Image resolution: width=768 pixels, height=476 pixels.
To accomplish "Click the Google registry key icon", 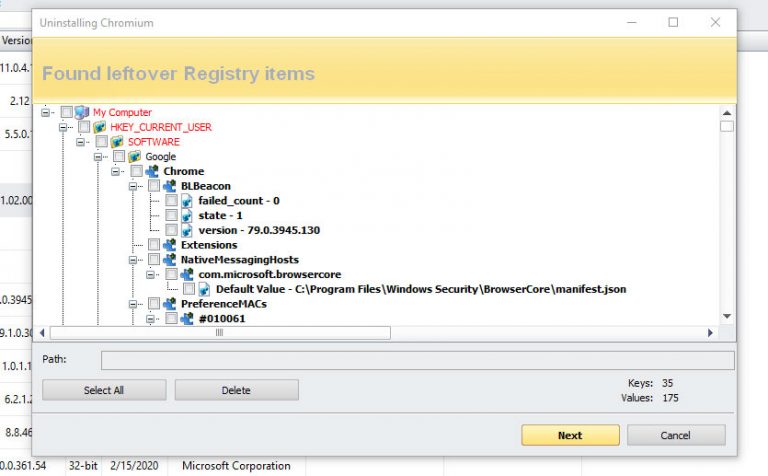I will click(x=135, y=157).
